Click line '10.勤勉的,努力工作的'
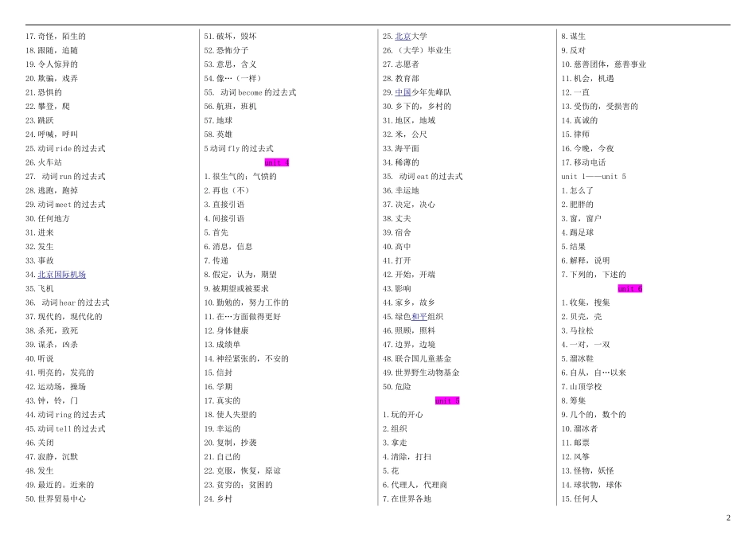Viewport: 756px width, 535px height. point(247,303)
